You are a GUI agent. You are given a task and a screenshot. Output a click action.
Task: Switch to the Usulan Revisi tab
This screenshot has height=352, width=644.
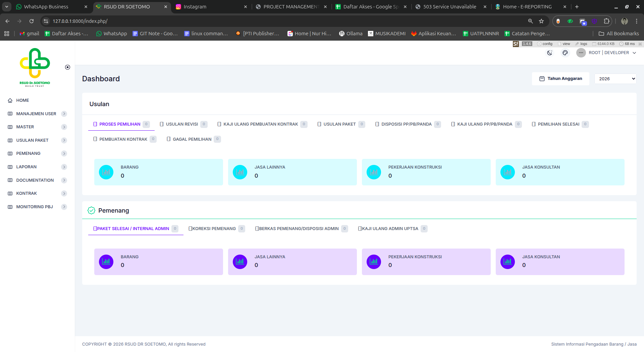(182, 124)
